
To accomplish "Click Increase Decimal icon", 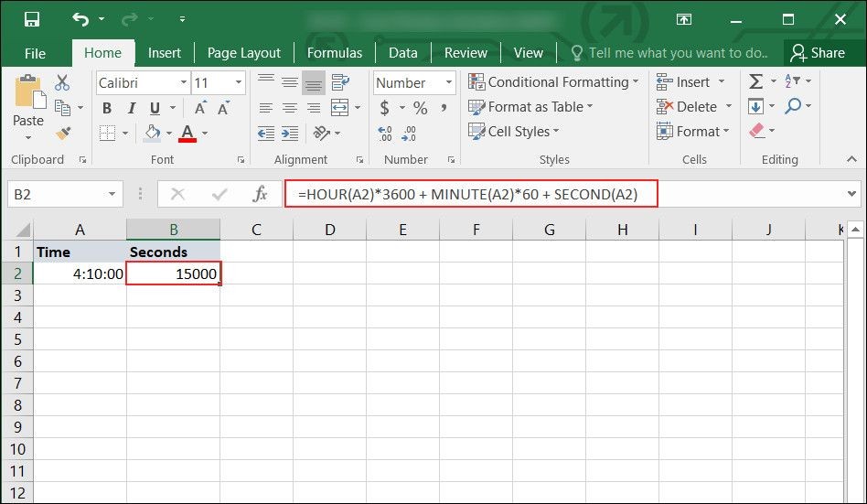I will (385, 134).
